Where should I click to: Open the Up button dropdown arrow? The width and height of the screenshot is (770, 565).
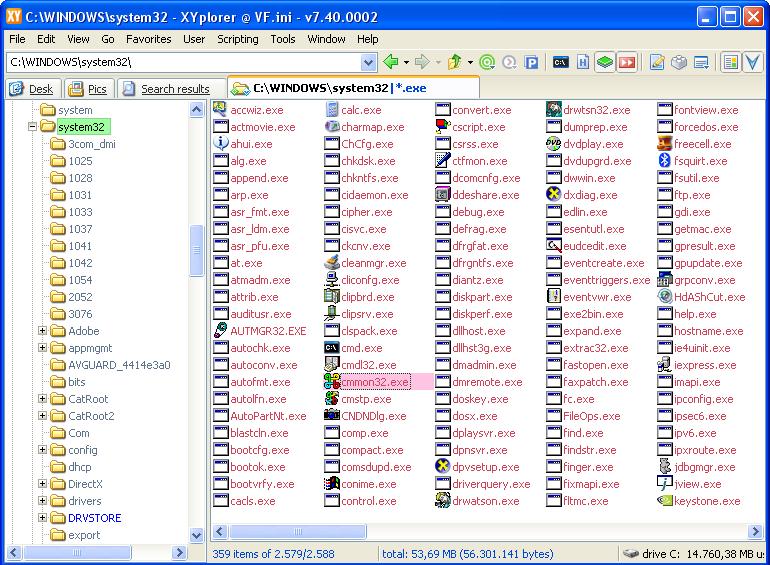[x=470, y=62]
